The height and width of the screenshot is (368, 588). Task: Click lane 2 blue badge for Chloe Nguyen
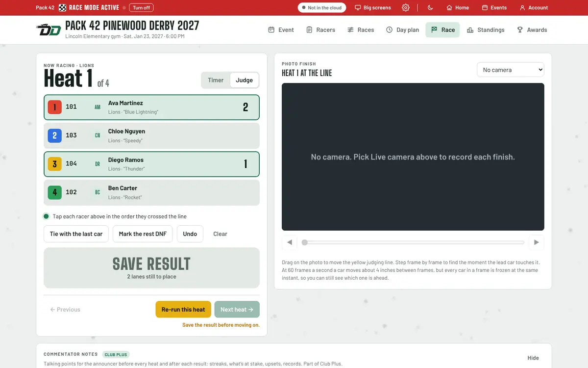(x=54, y=135)
